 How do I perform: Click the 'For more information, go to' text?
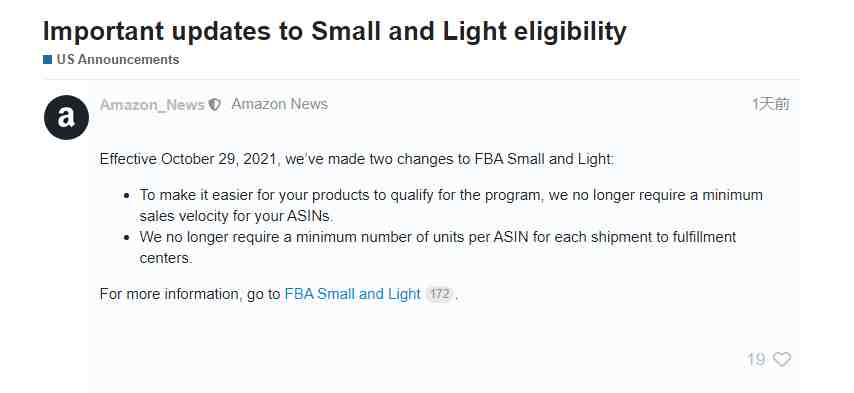190,294
